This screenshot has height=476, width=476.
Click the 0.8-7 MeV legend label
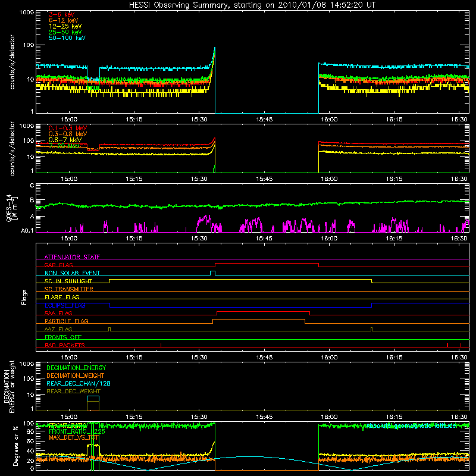(65, 140)
